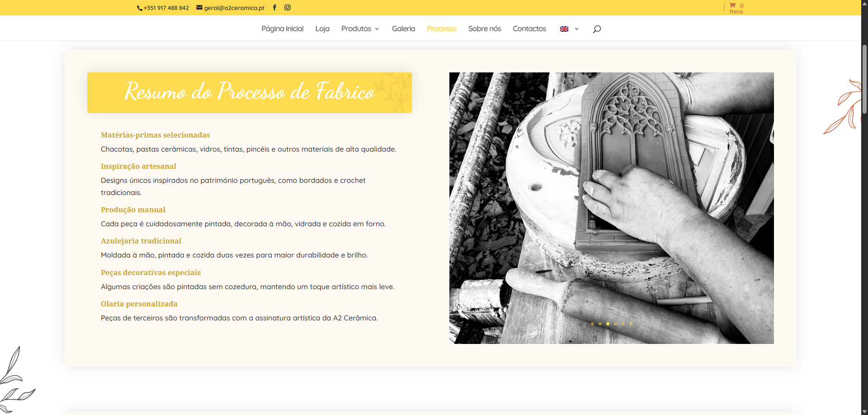
Task: Select the second slider pagination dot
Action: click(x=600, y=324)
